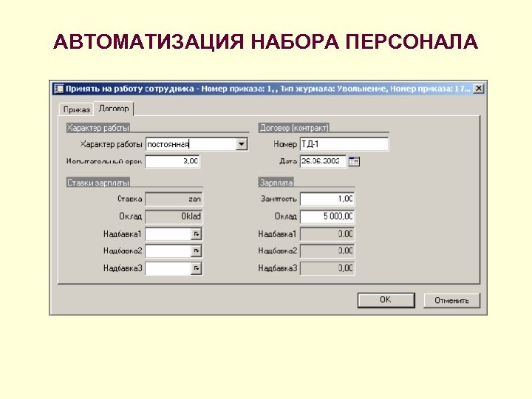Click the Зарплата Надбавка2 value 0,00
Image resolution: width=532 pixels, height=399 pixels.
coord(327,251)
